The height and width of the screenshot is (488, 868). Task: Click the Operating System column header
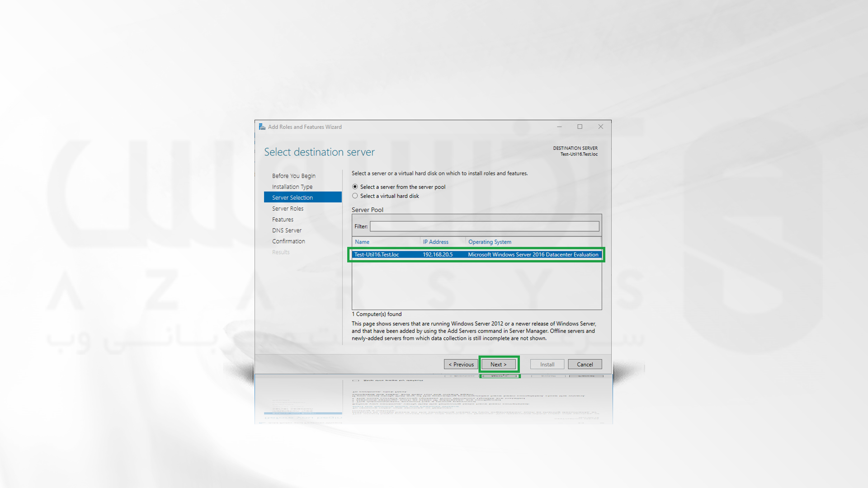pos(490,241)
